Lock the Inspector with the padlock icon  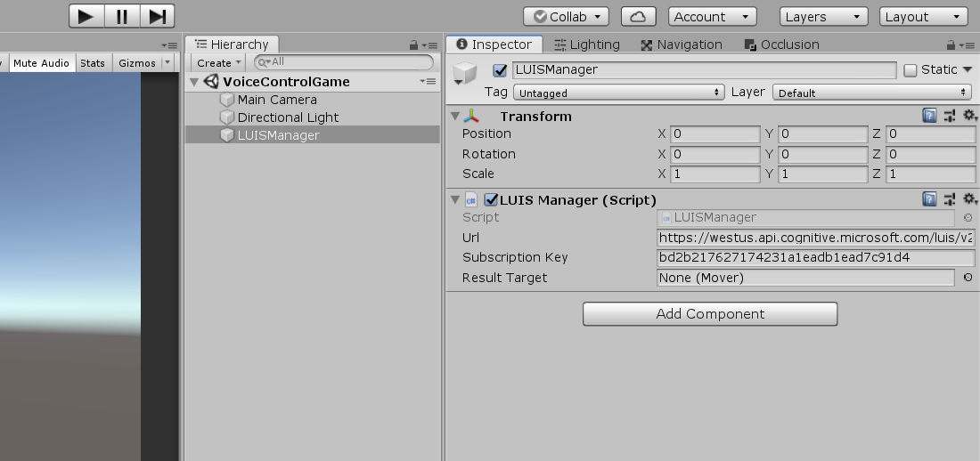coord(951,45)
